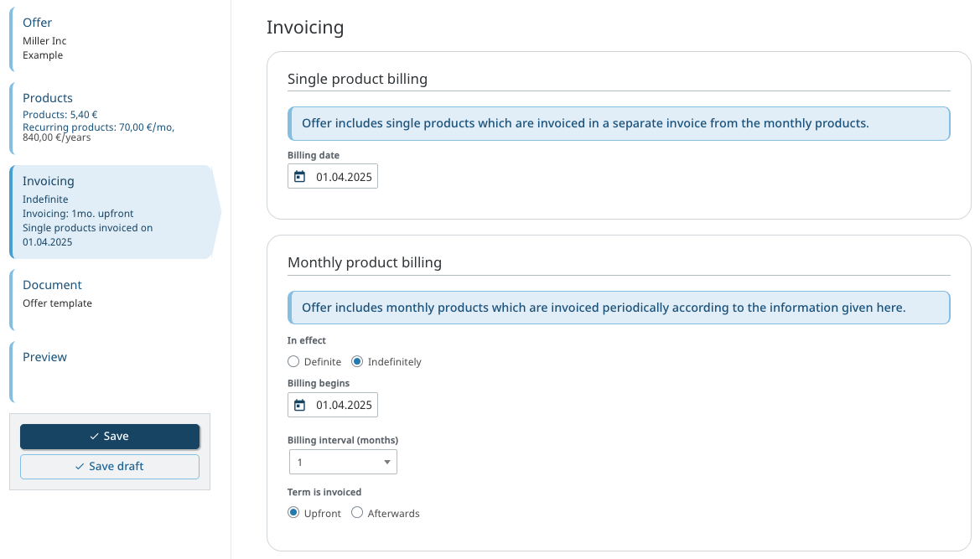Click checkmark icon on Save draft button

tap(80, 467)
